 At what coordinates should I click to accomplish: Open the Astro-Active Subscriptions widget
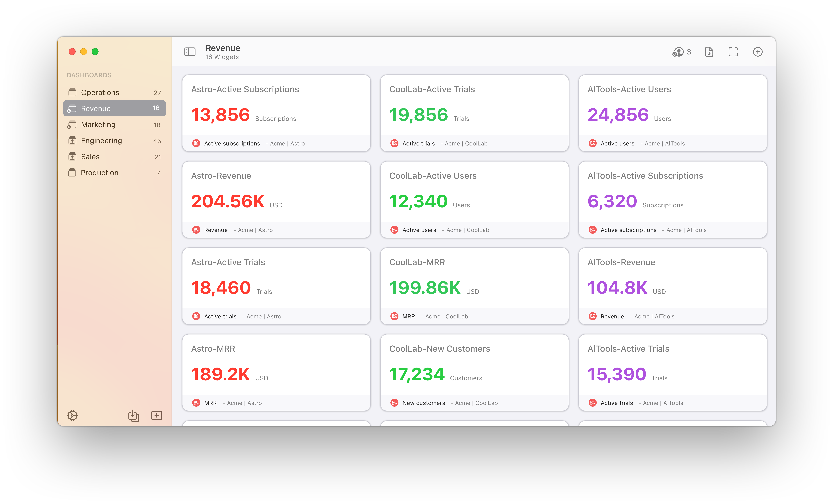click(245, 89)
